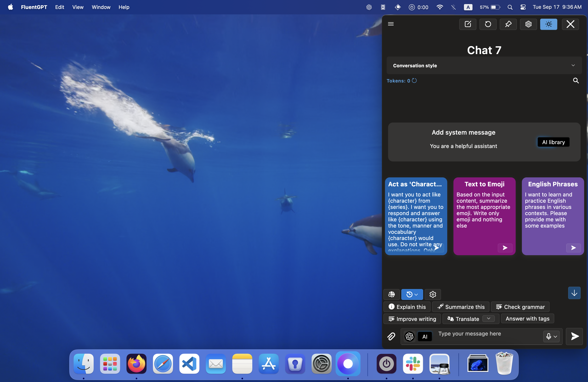Click the Check grammar button

520,307
